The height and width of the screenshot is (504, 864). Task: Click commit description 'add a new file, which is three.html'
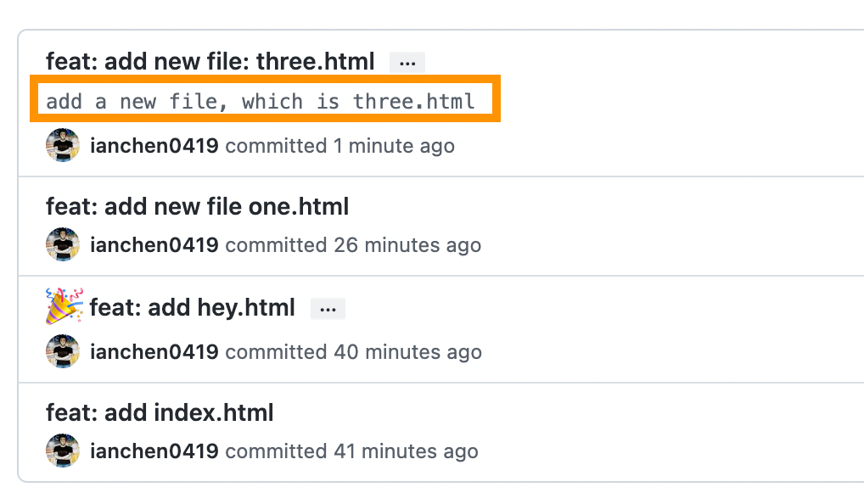coord(261,101)
